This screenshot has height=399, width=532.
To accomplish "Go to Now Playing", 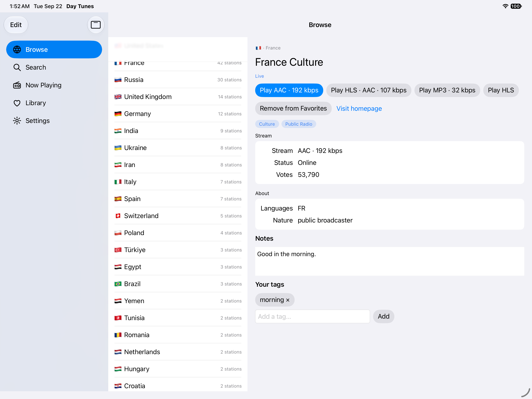I will (54, 85).
